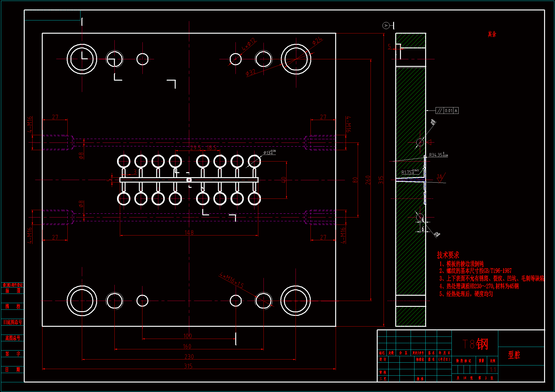Select the parallelism tolerance frame 0.01 A
Viewport: 555px width, 392px height.
pyautogui.click(x=447, y=111)
